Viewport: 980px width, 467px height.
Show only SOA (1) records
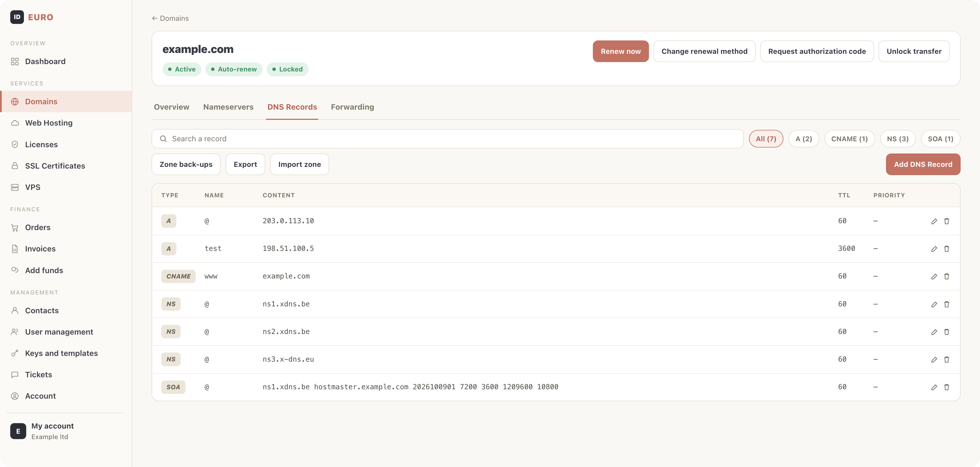pyautogui.click(x=940, y=139)
